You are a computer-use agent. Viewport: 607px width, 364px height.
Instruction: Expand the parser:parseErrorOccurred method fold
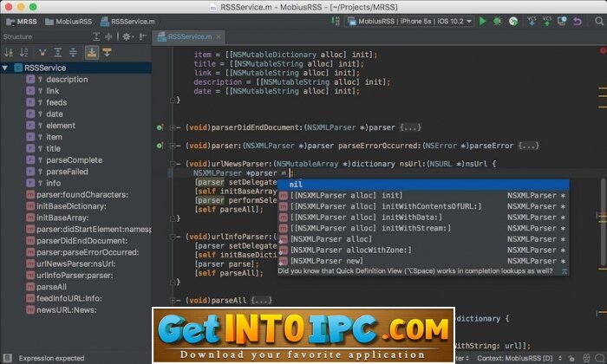pos(173,146)
